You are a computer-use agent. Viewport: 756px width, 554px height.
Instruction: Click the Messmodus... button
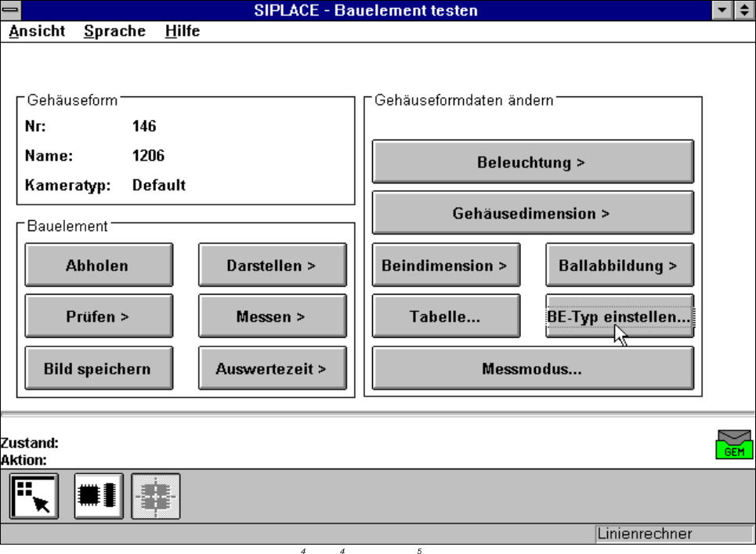click(x=533, y=368)
